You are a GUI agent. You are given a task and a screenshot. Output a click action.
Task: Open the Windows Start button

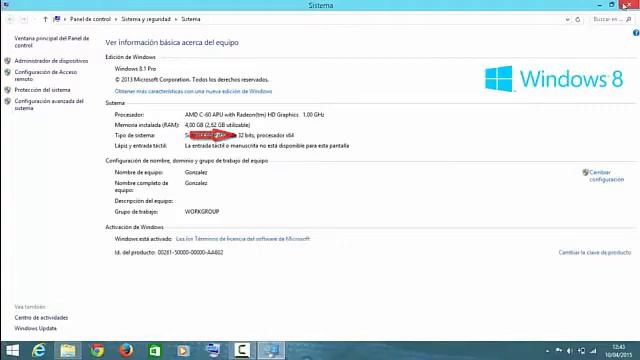[x=12, y=351]
